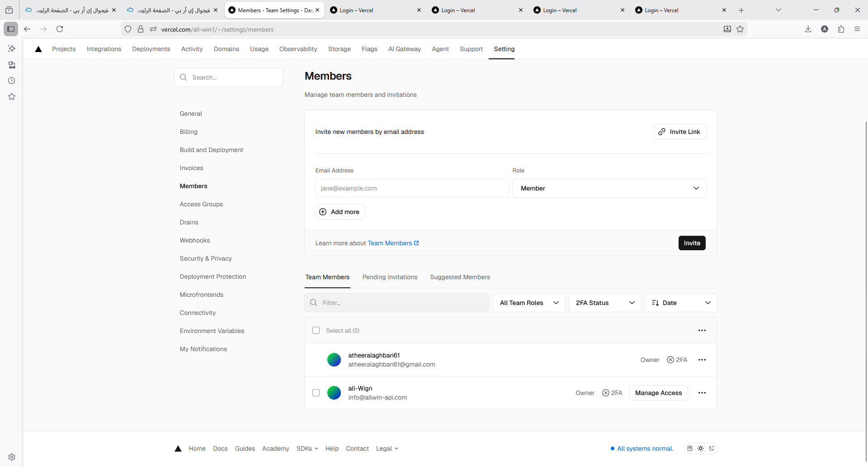Screen dimensions: 868x467
Task: Click the Email Address input field
Action: tap(412, 188)
